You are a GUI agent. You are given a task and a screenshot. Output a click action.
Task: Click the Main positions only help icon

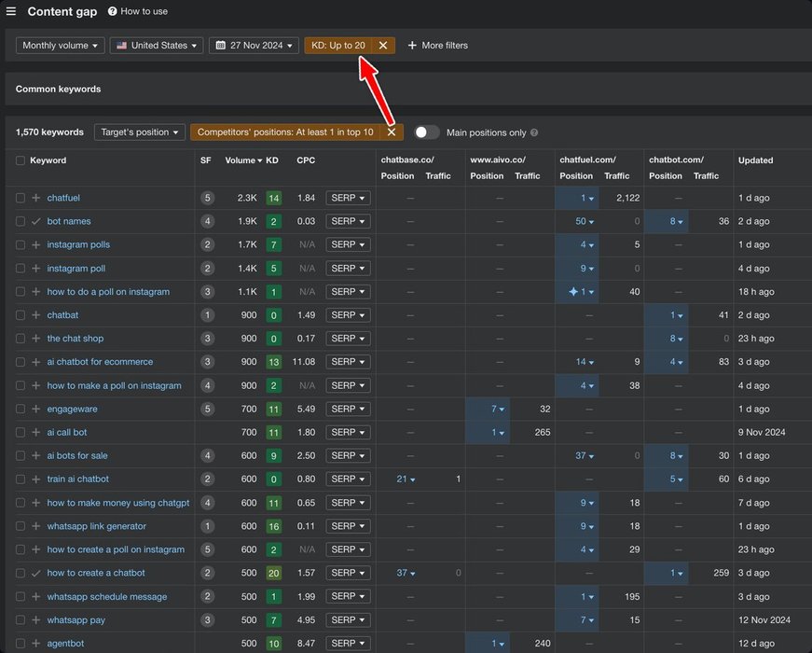coord(534,132)
